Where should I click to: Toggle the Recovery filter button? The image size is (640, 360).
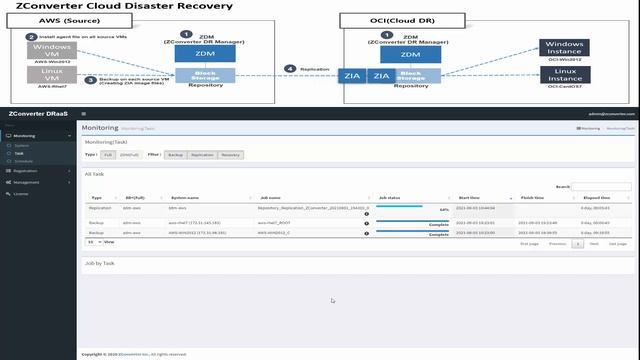[231, 155]
